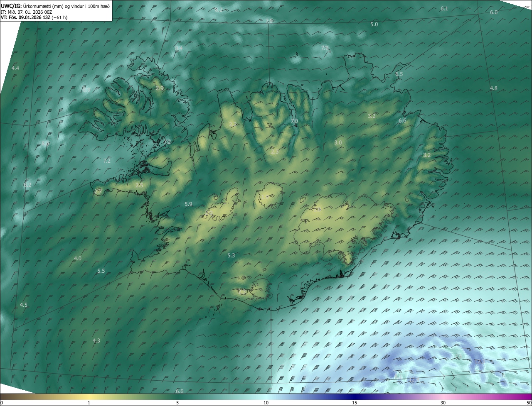Click the 4.8 value on the map
Image resolution: width=532 pixels, height=406 pixels.
(x=494, y=88)
